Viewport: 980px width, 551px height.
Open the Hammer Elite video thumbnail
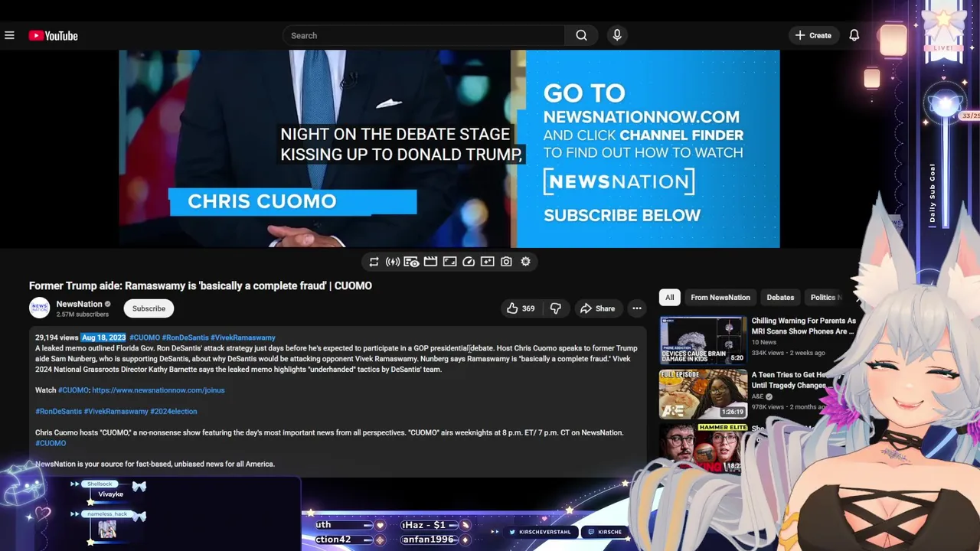pos(703,448)
